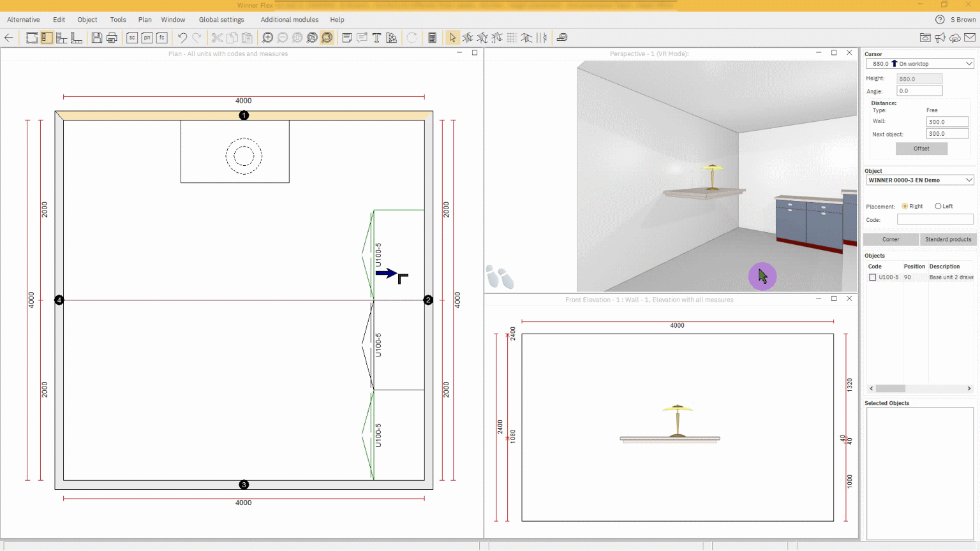
Task: Open the Global settings menu
Action: tap(221, 20)
